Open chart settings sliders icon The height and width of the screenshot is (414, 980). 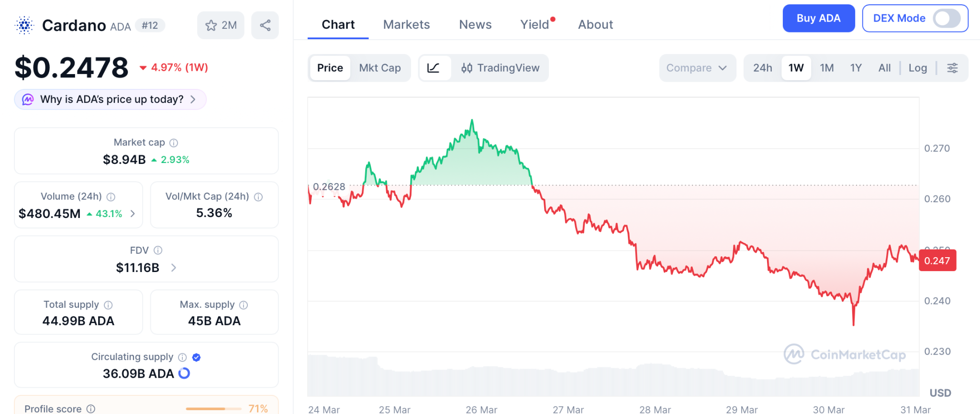coord(952,68)
